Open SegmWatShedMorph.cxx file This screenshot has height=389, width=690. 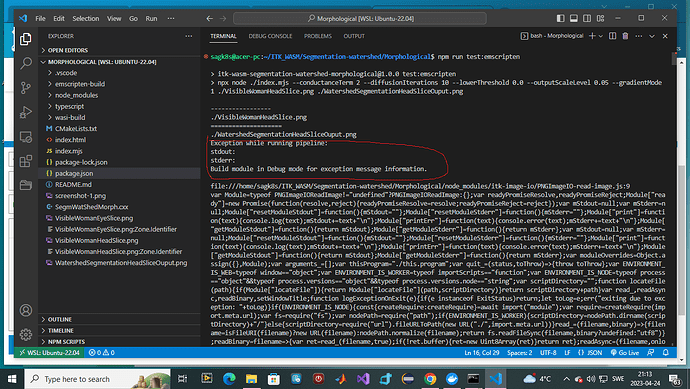[x=119, y=207]
